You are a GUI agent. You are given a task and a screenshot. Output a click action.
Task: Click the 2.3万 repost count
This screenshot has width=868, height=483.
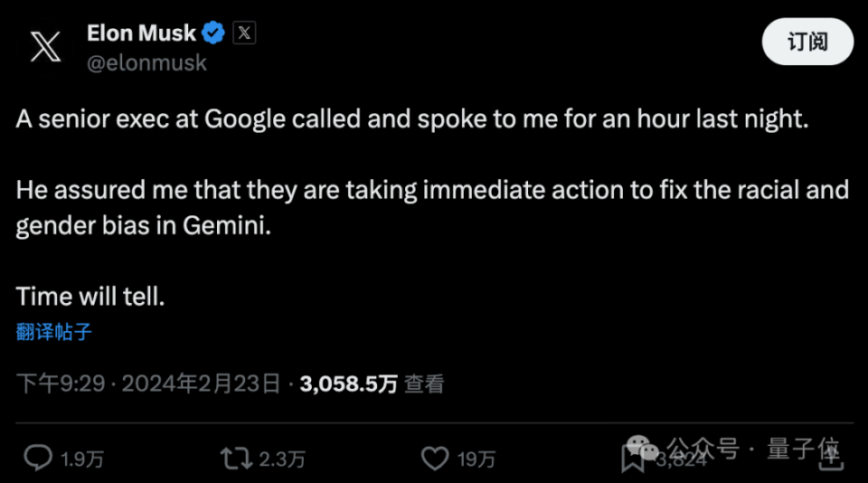coord(282,459)
